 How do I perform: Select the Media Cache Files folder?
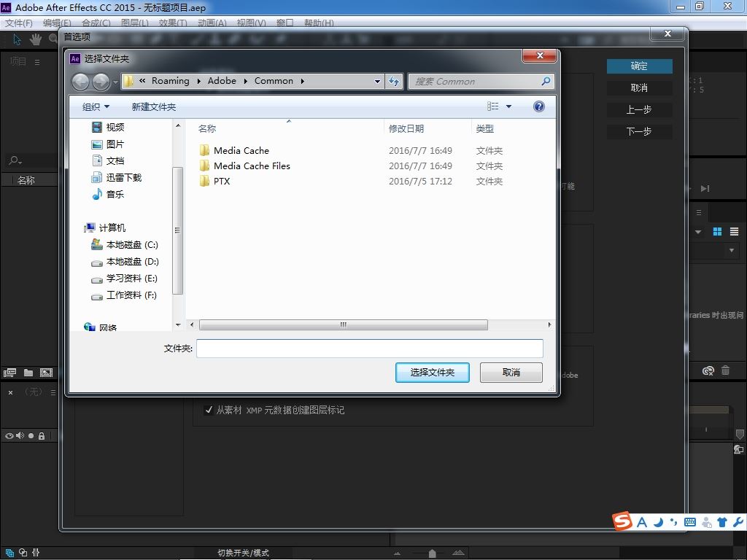point(252,166)
